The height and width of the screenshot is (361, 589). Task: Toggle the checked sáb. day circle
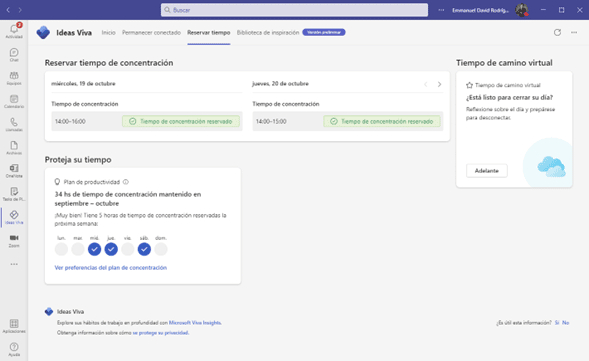144,249
